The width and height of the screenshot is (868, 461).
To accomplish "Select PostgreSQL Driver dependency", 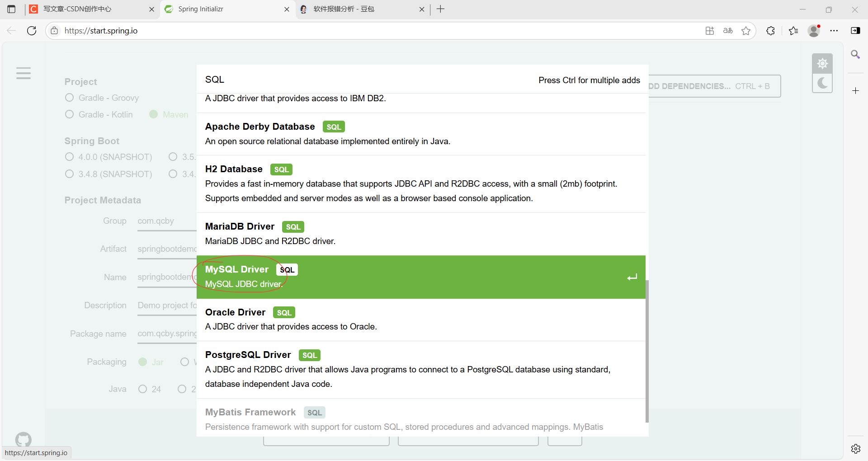I will pyautogui.click(x=421, y=369).
